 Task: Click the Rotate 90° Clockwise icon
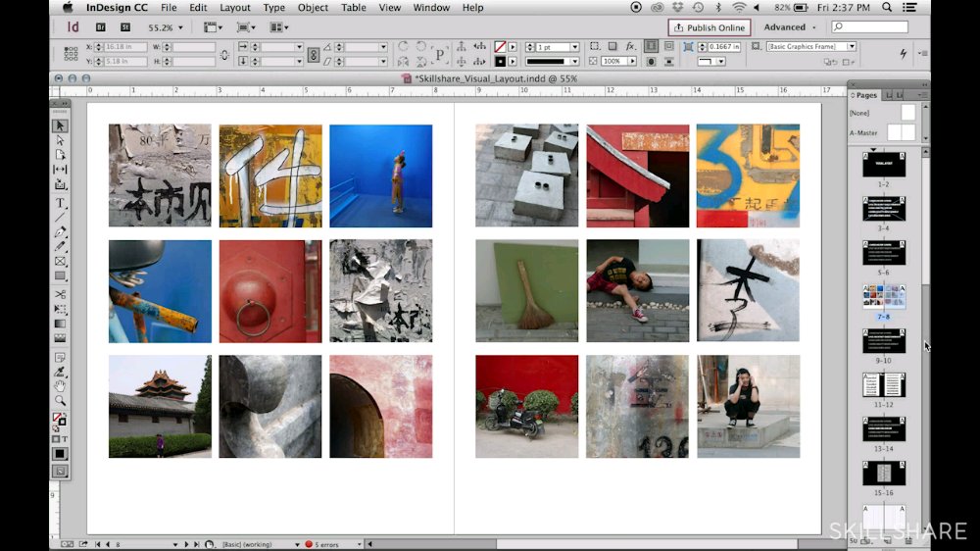(x=403, y=47)
